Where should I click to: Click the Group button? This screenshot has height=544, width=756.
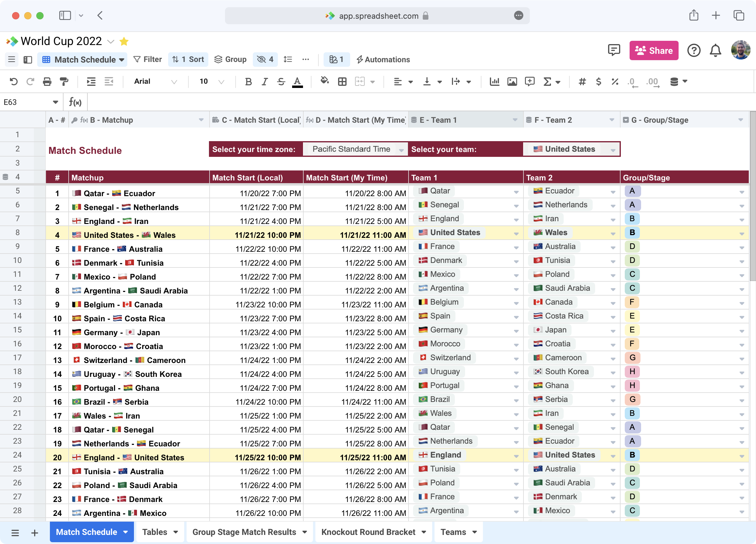[x=230, y=59]
